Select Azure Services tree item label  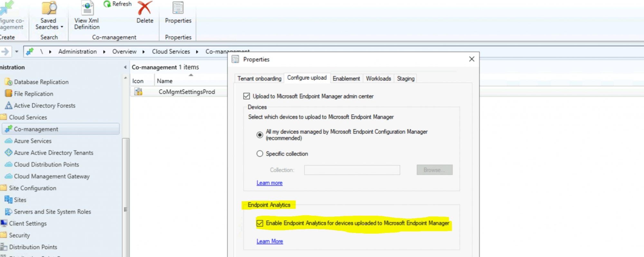33,141
